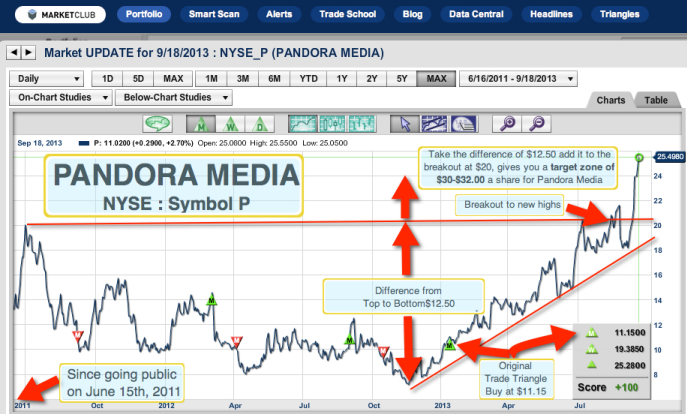Switch to the Charts tab

coord(611,100)
